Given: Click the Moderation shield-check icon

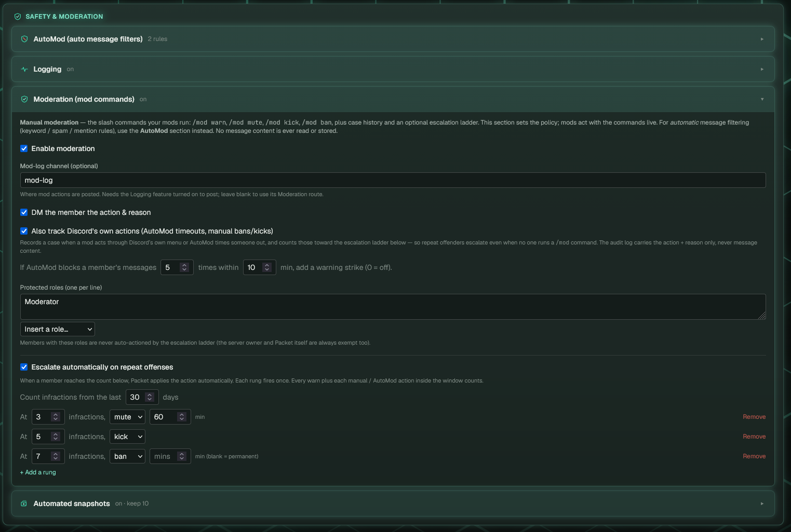Looking at the screenshot, I should click(x=24, y=99).
